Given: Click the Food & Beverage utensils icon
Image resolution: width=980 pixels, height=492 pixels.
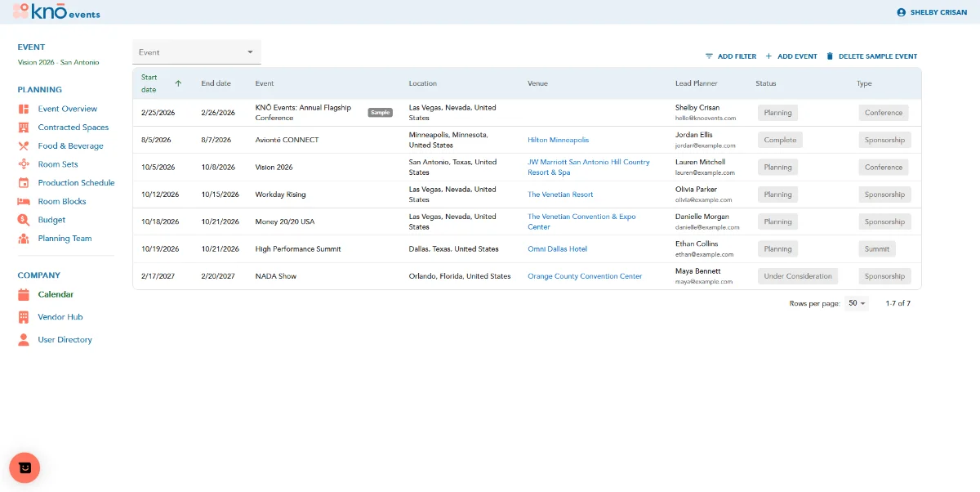Looking at the screenshot, I should 24,146.
